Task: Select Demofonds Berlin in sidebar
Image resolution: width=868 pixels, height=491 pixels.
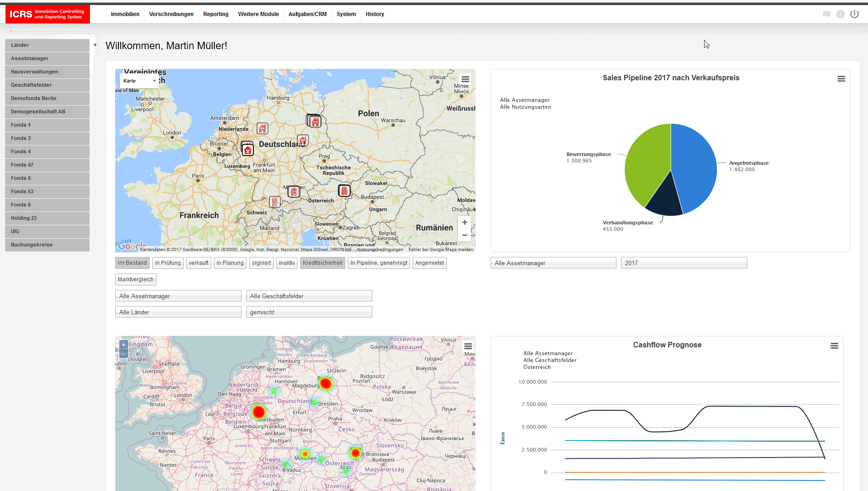Action: click(x=47, y=98)
